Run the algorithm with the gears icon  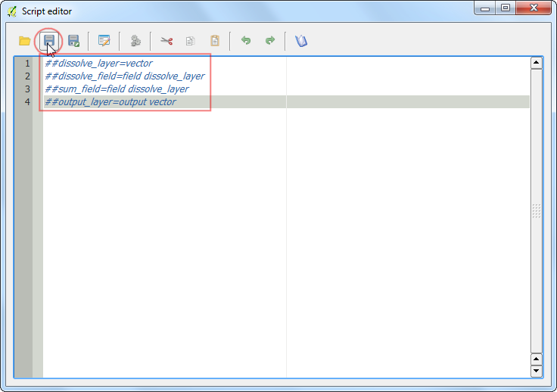tap(135, 41)
